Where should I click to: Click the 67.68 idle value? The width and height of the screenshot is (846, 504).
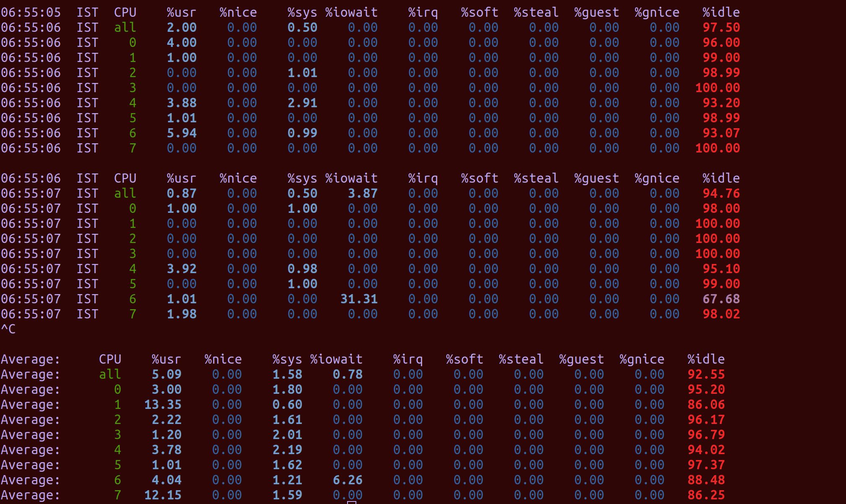(x=721, y=299)
